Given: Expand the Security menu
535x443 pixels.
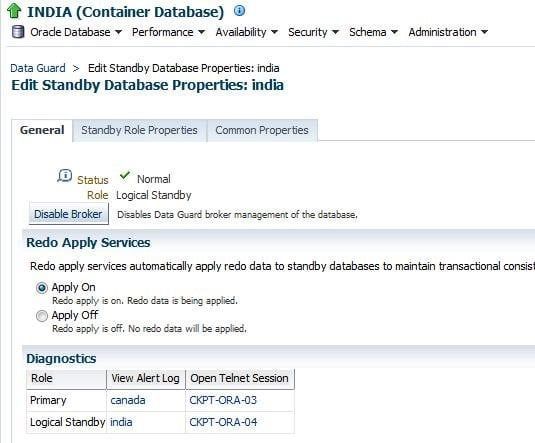Looking at the screenshot, I should [x=313, y=32].
